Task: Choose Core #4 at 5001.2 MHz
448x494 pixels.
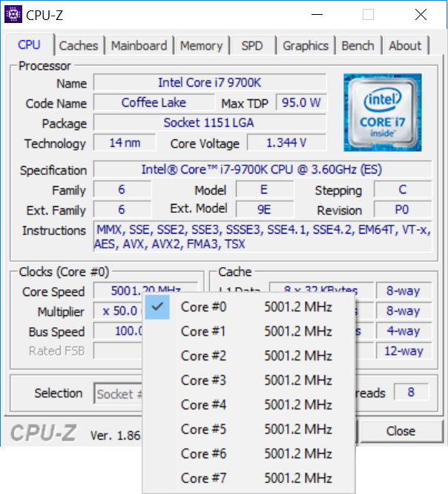Action: click(249, 405)
